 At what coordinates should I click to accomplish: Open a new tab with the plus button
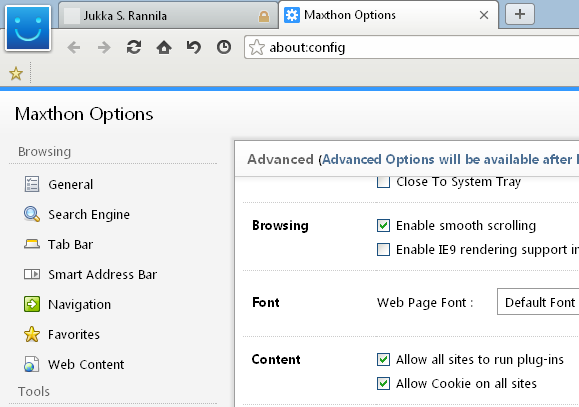click(520, 14)
